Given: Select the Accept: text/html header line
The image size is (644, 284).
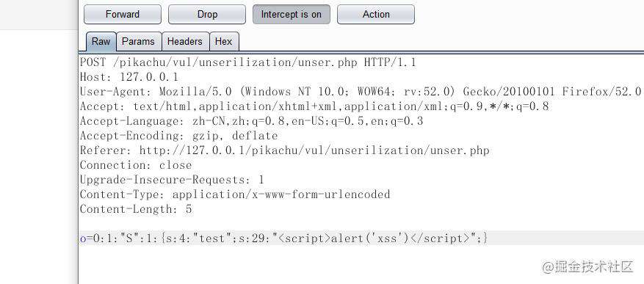Looking at the screenshot, I should pyautogui.click(x=314, y=106).
